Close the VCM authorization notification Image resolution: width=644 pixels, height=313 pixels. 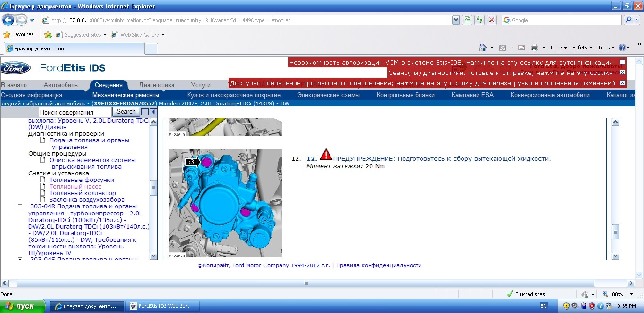[622, 62]
